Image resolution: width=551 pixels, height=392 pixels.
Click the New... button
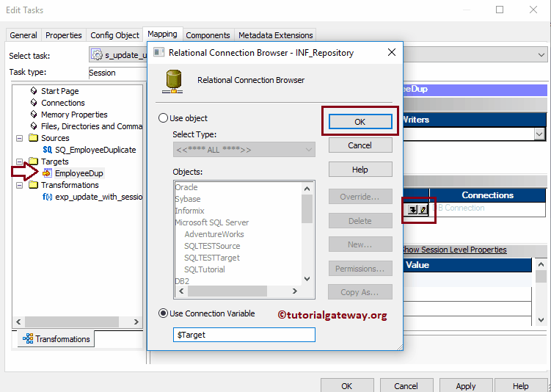[x=360, y=244]
